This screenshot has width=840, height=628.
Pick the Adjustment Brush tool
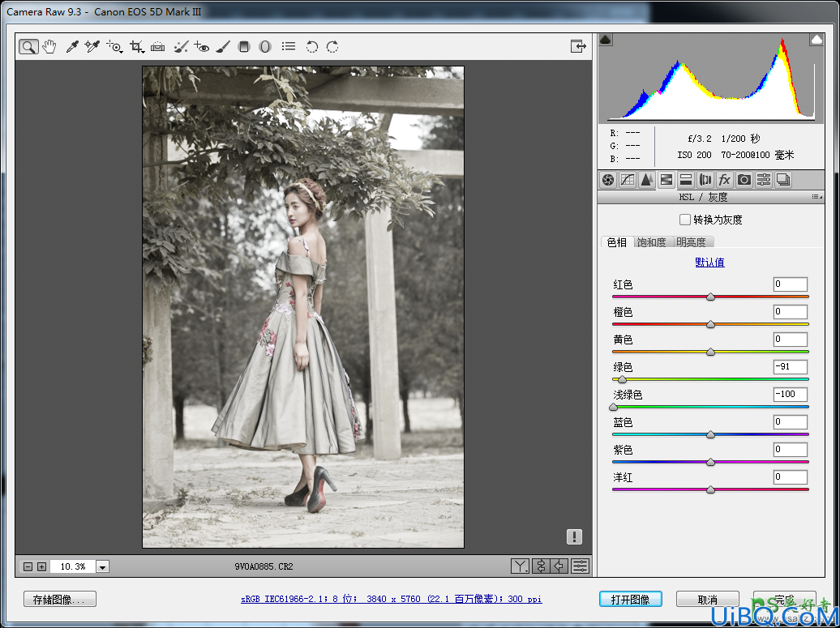(x=222, y=46)
